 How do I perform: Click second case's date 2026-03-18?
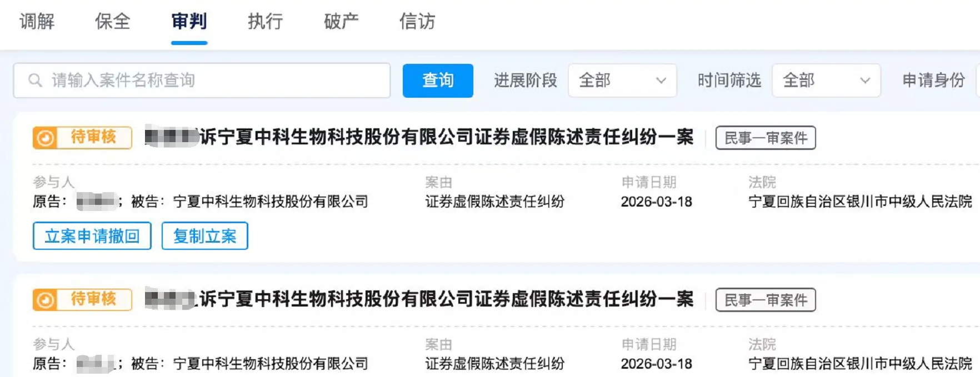[x=657, y=364]
